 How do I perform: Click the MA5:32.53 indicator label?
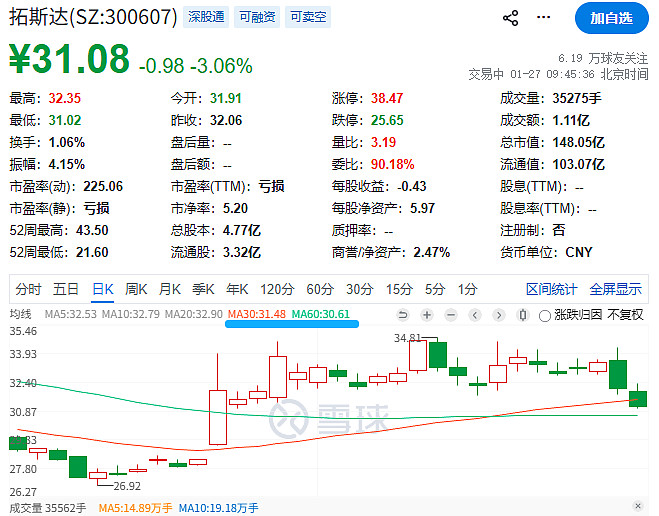coord(71,314)
